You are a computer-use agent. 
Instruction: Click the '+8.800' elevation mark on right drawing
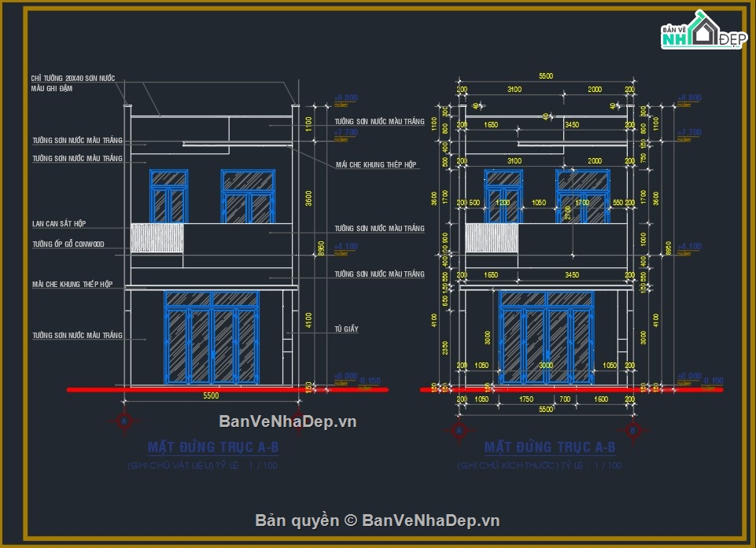(689, 97)
